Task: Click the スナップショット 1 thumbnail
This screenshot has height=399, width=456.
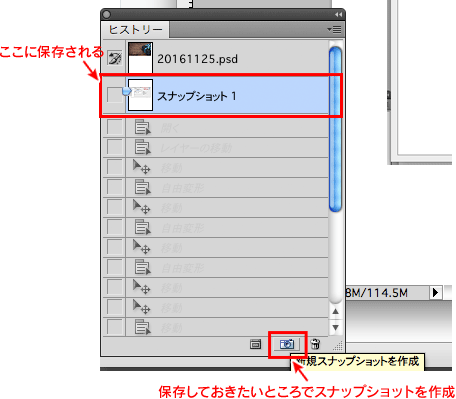Action: click(x=140, y=95)
